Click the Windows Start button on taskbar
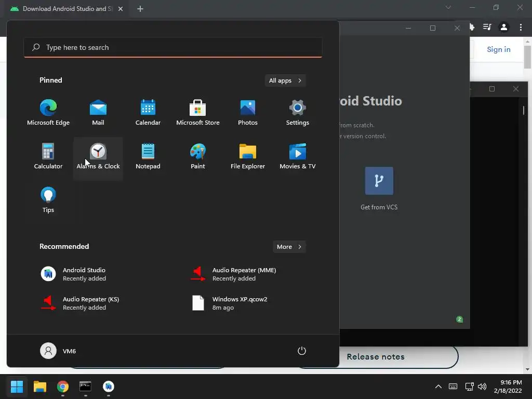Image resolution: width=532 pixels, height=399 pixels. (17, 387)
